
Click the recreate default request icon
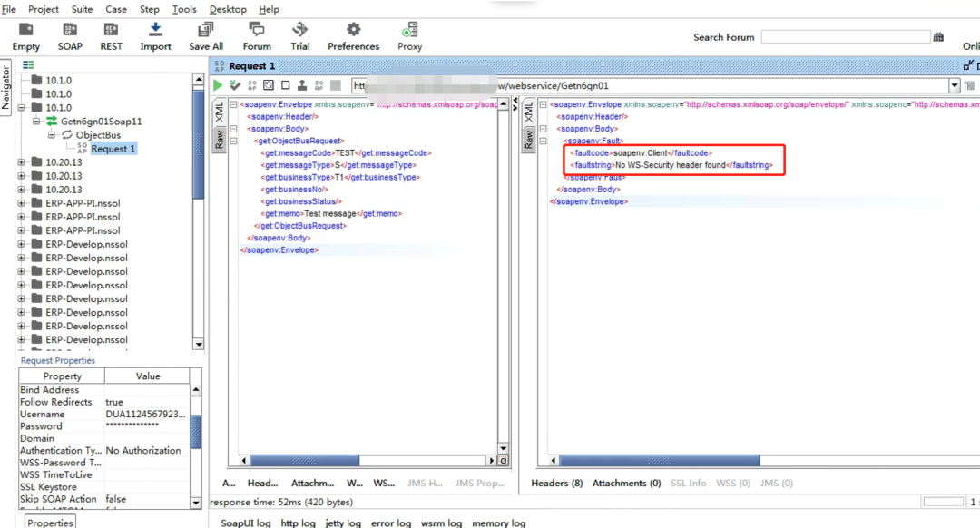tap(269, 85)
